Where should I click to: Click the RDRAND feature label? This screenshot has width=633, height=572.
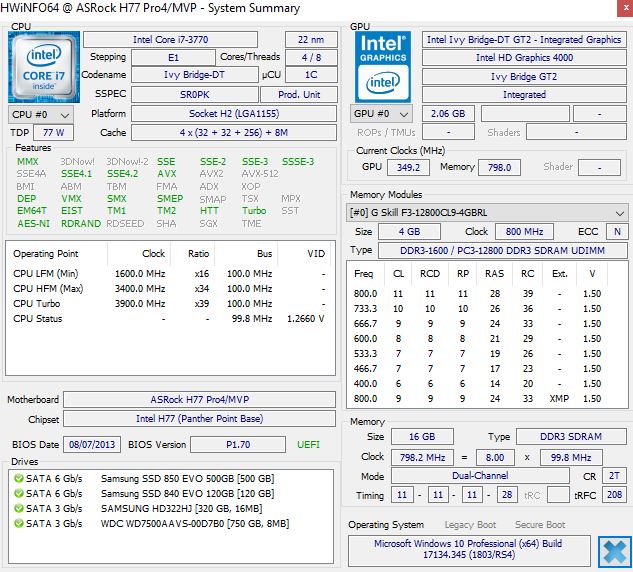(x=81, y=224)
